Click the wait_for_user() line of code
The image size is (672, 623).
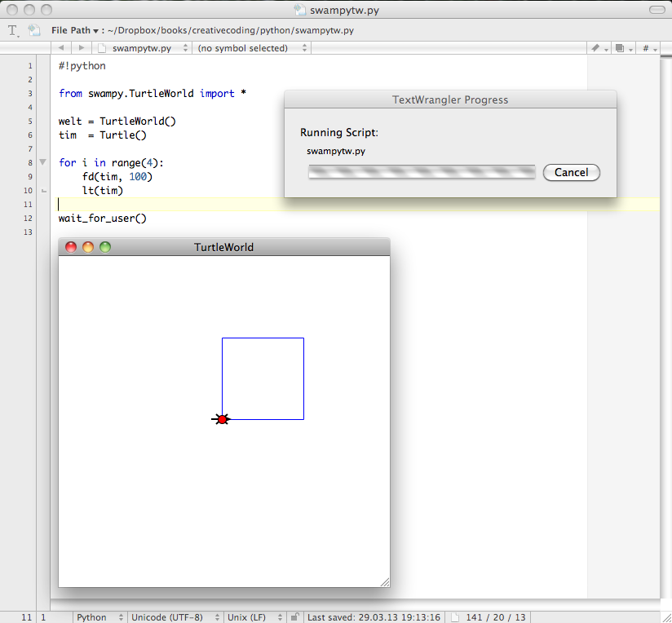pos(103,218)
